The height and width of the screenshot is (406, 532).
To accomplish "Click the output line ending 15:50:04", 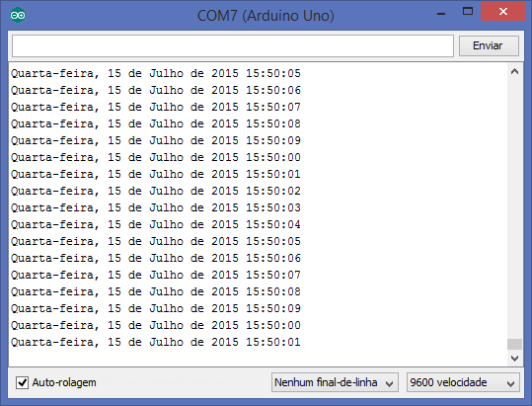I will coord(156,224).
